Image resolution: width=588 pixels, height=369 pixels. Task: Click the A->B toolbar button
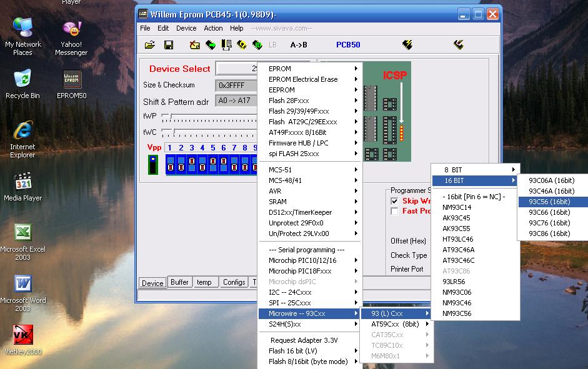click(x=299, y=45)
